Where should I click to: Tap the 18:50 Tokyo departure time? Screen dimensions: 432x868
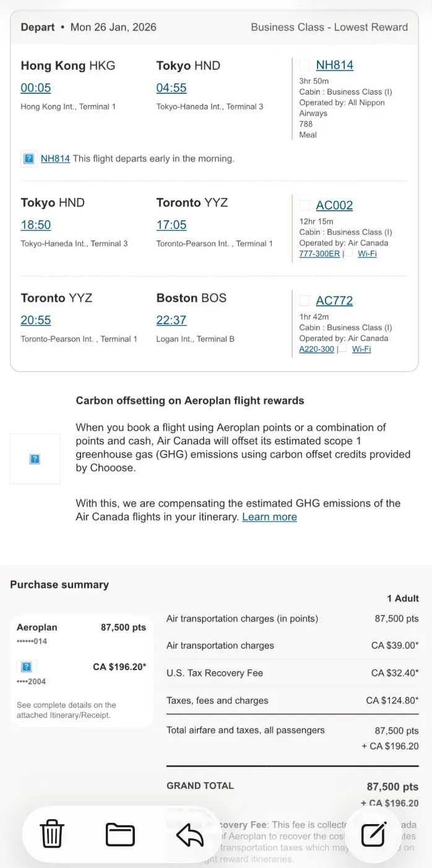click(x=36, y=225)
